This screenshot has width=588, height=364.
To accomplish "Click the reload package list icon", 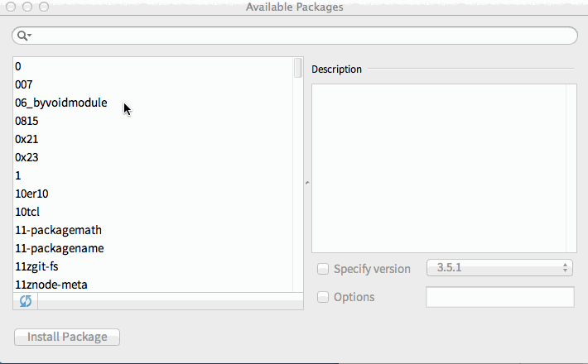I will (x=26, y=301).
